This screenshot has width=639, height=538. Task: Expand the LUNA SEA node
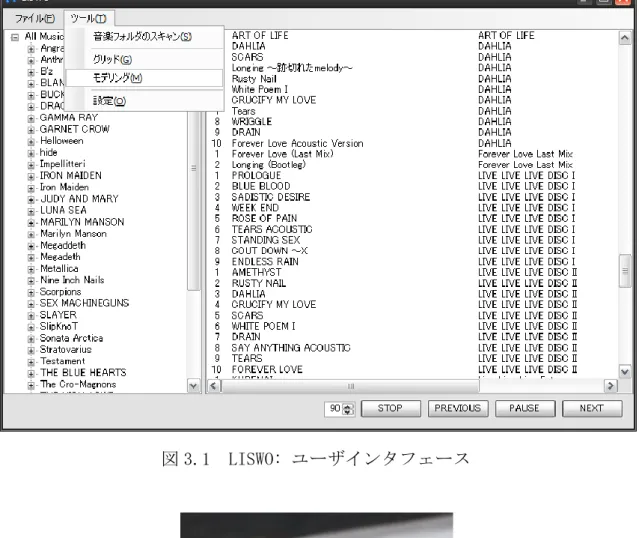pos(31,212)
